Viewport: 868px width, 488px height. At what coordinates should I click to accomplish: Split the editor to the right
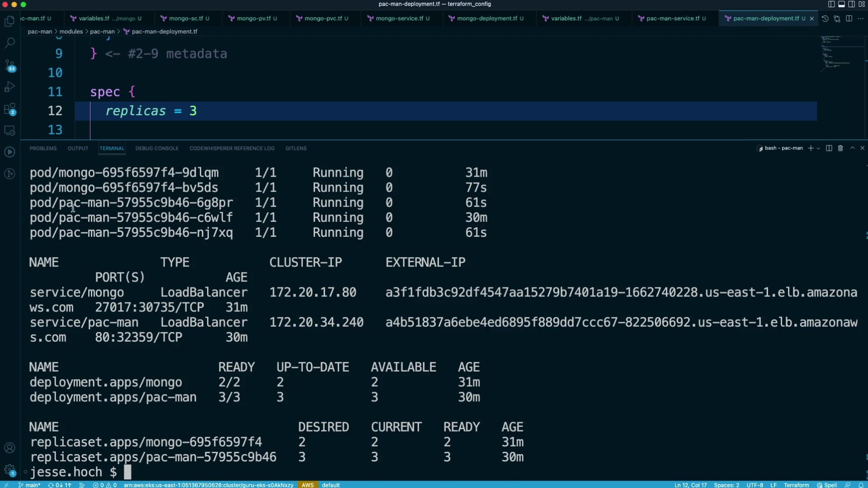click(x=849, y=19)
